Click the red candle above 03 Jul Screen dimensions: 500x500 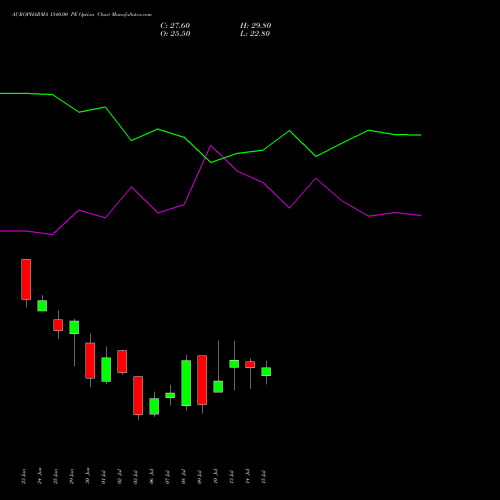(138, 395)
